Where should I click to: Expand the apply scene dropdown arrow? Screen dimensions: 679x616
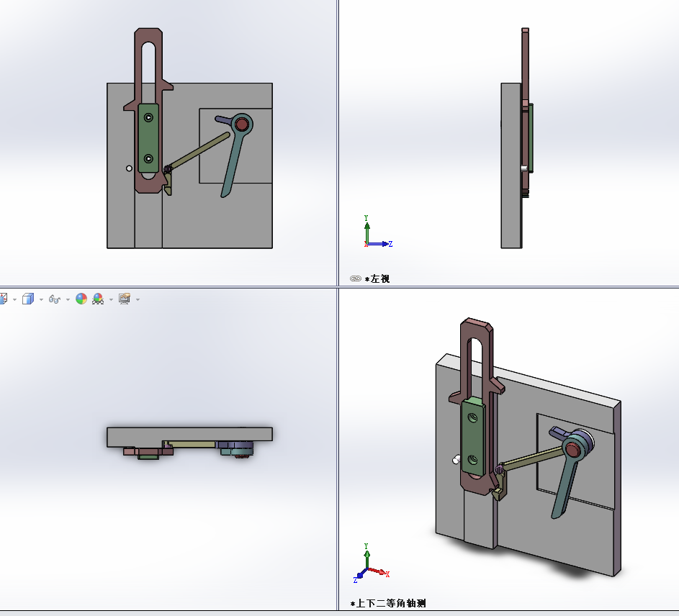tap(111, 299)
